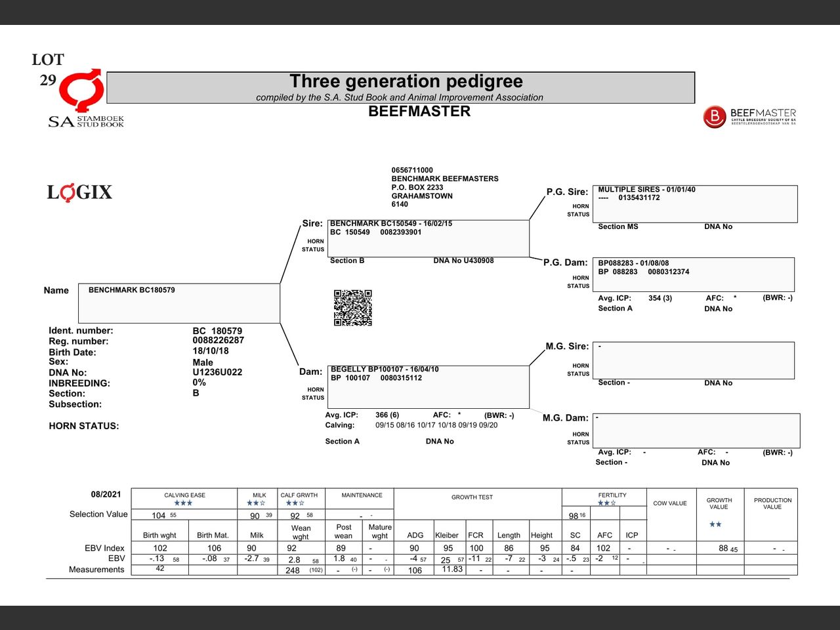Click the P.G. Sire box MULTIPLE SIRES

tap(695, 203)
